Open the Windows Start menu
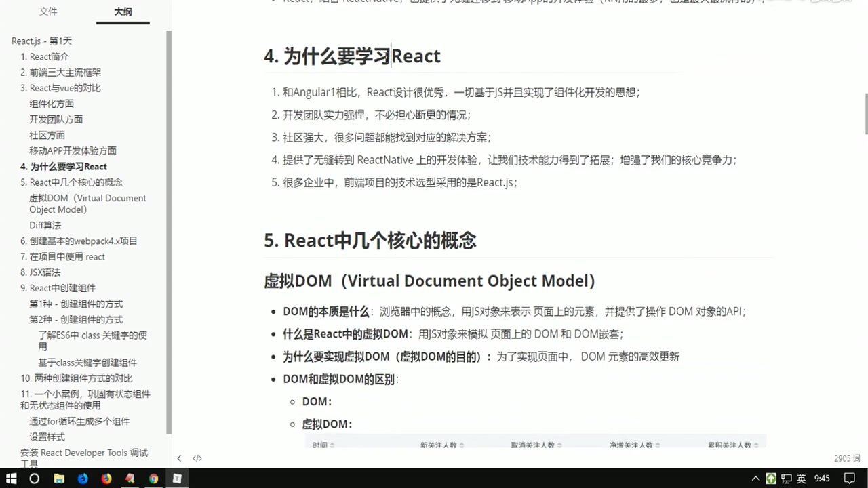The height and width of the screenshot is (488, 868). [x=12, y=478]
